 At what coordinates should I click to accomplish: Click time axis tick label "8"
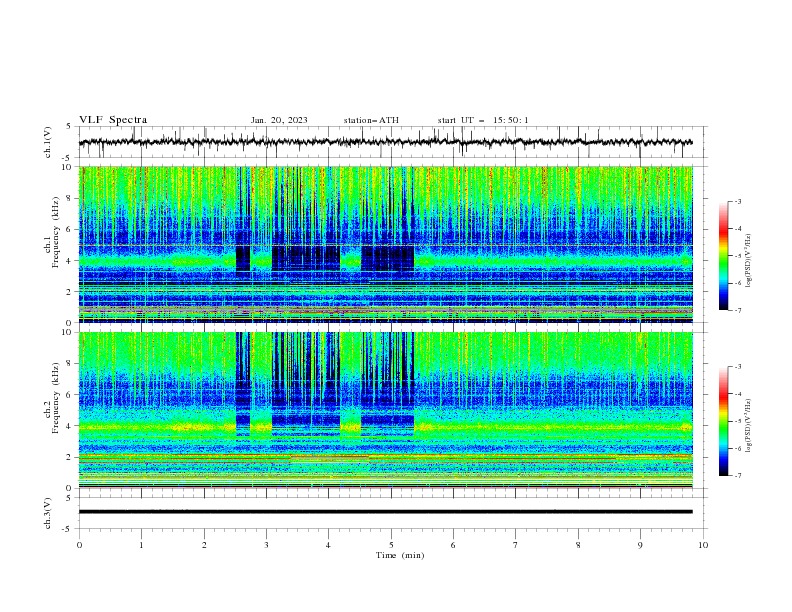point(578,545)
